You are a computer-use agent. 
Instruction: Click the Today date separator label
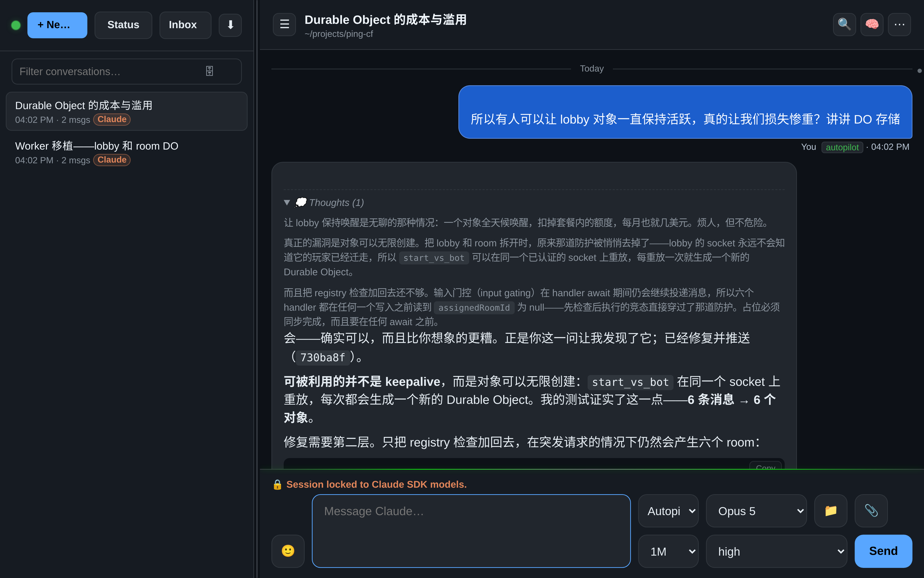[591, 68]
